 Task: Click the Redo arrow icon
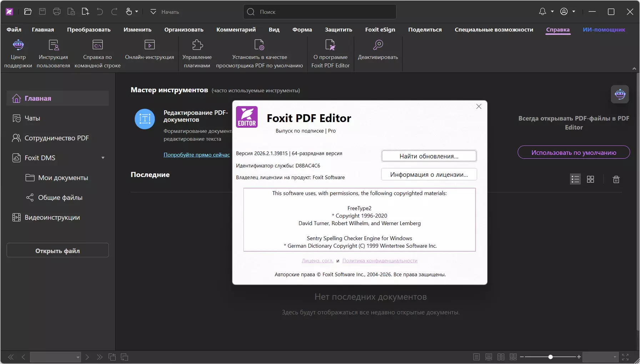click(114, 12)
